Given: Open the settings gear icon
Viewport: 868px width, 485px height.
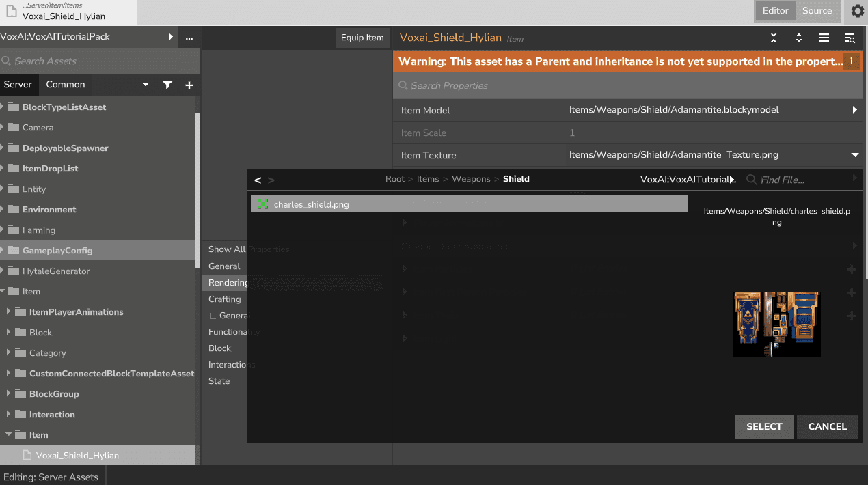Looking at the screenshot, I should [x=857, y=11].
